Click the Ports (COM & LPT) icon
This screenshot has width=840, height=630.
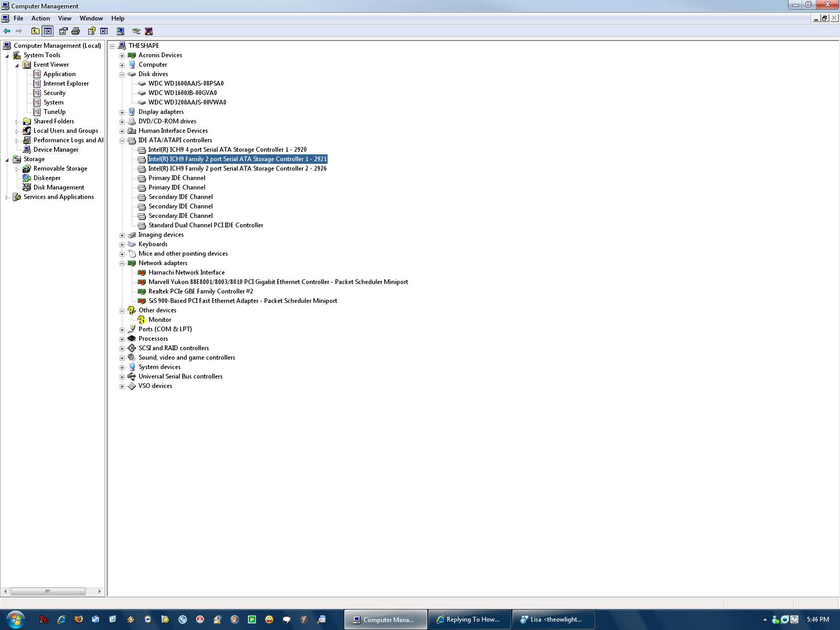(x=132, y=329)
